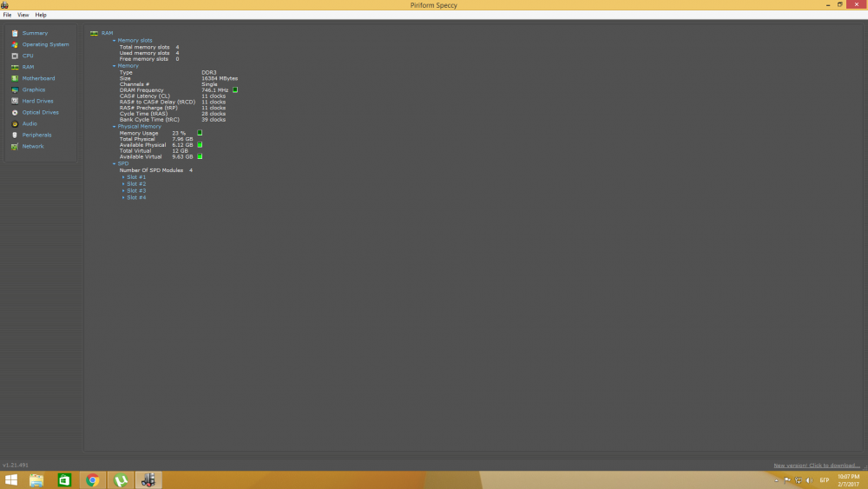Click the RAM module icon in main panel header
Image resolution: width=868 pixels, height=489 pixels.
(94, 33)
